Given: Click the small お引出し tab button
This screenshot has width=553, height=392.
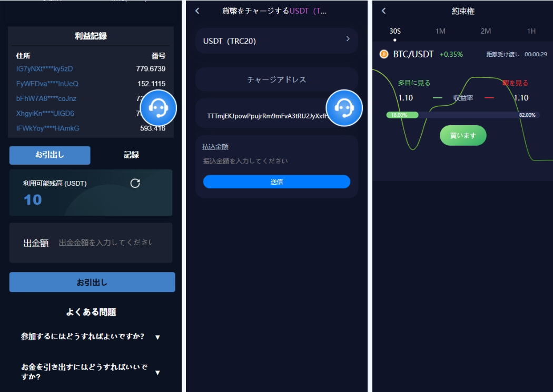Looking at the screenshot, I should pos(50,155).
